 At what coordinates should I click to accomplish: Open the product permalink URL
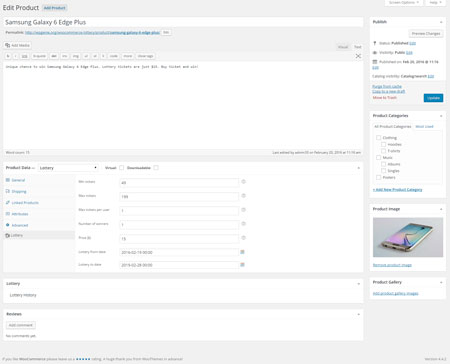(92, 33)
